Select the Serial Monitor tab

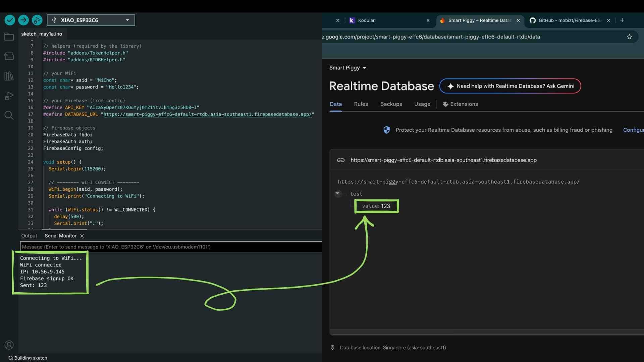[x=61, y=236]
